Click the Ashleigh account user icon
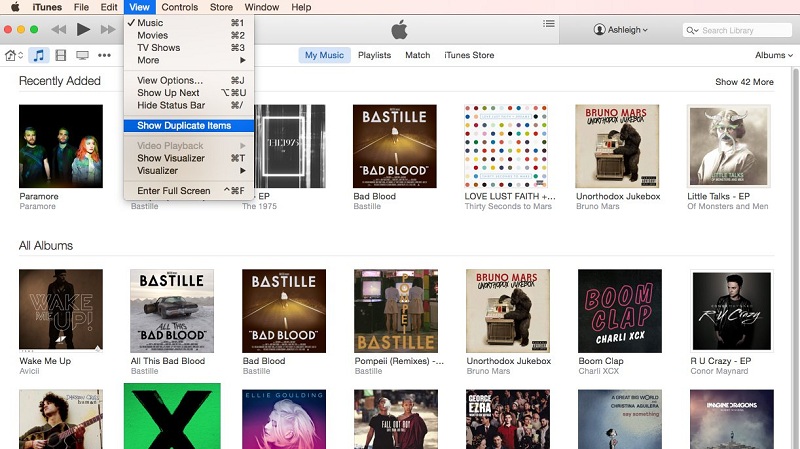Image resolution: width=800 pixels, height=449 pixels. [x=599, y=30]
